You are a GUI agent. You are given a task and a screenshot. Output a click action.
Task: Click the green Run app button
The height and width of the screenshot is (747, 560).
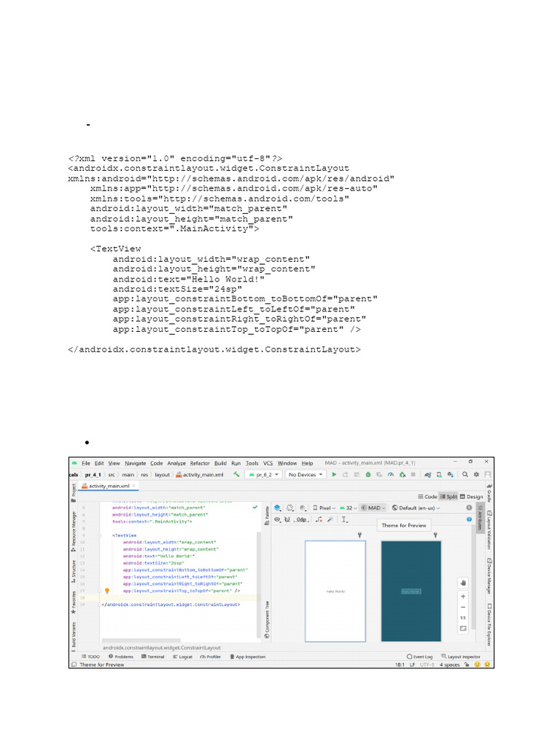point(334,474)
